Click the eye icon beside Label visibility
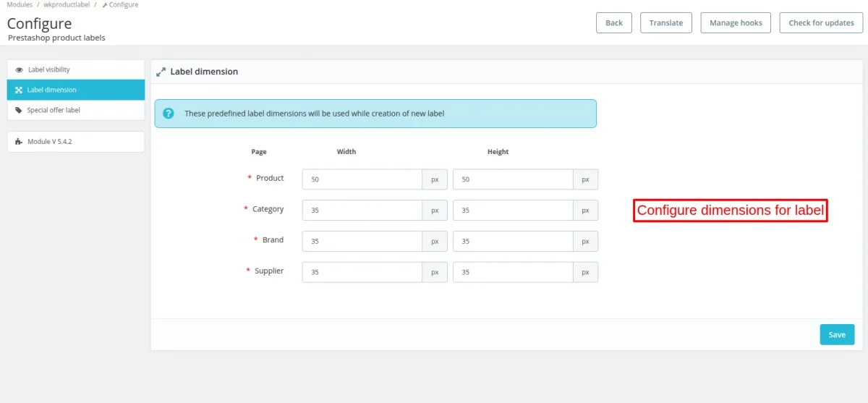The width and height of the screenshot is (868, 403). [x=19, y=69]
